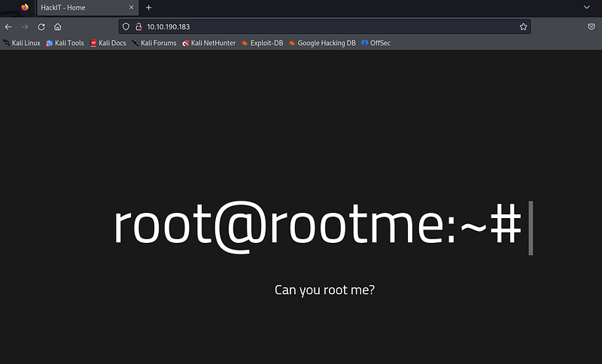
Task: Close the HackIT - Home tab
Action: (x=131, y=8)
